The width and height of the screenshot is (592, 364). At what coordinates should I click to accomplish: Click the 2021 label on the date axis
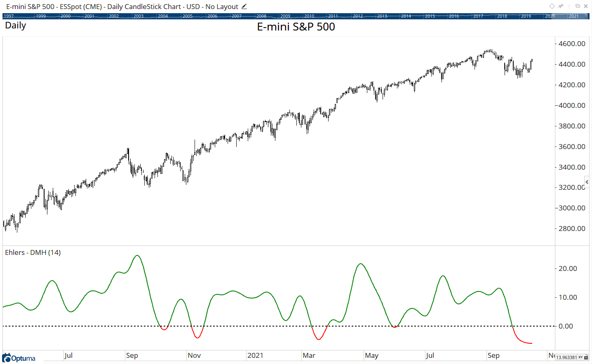pyautogui.click(x=255, y=355)
